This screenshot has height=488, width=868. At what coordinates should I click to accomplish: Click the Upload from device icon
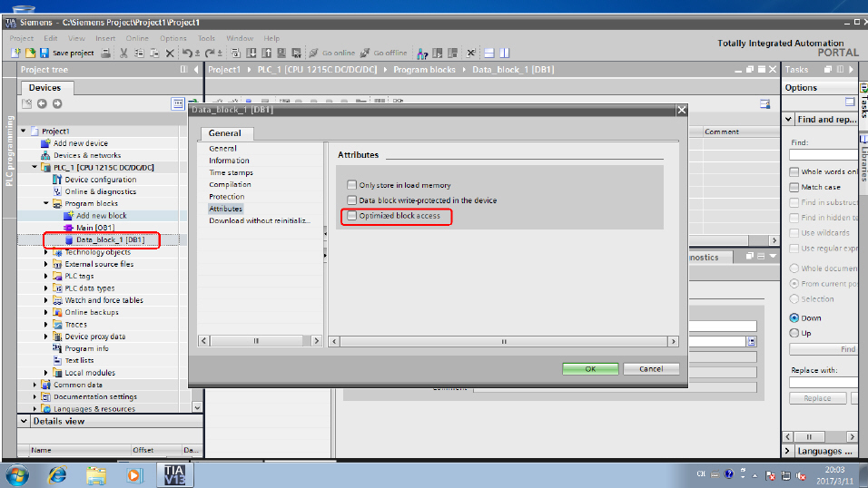point(267,54)
